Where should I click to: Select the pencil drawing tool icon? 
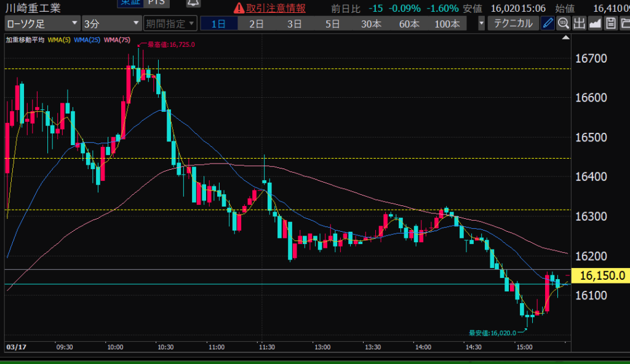pyautogui.click(x=547, y=24)
